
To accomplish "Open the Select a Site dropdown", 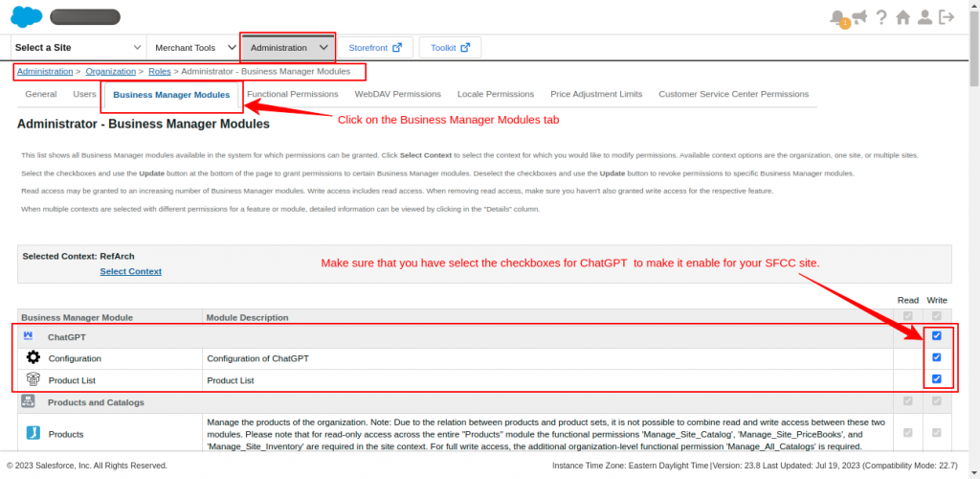I will point(78,47).
